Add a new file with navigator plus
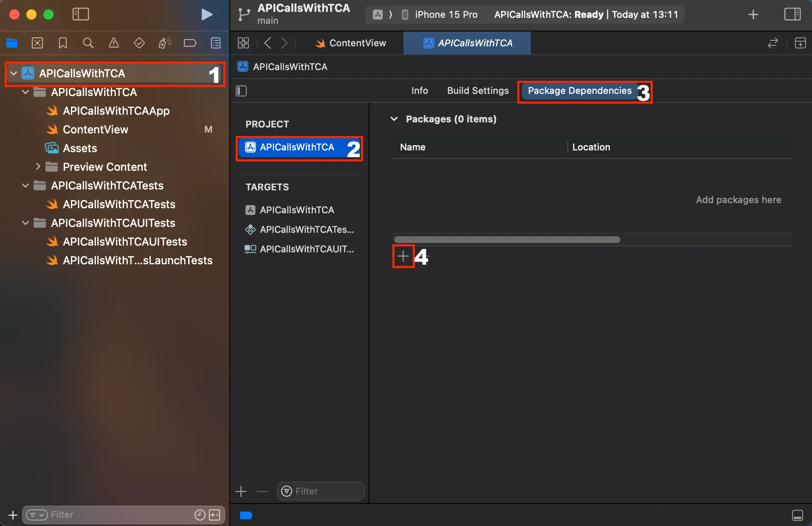Screen dimensions: 812x526 click(13, 515)
